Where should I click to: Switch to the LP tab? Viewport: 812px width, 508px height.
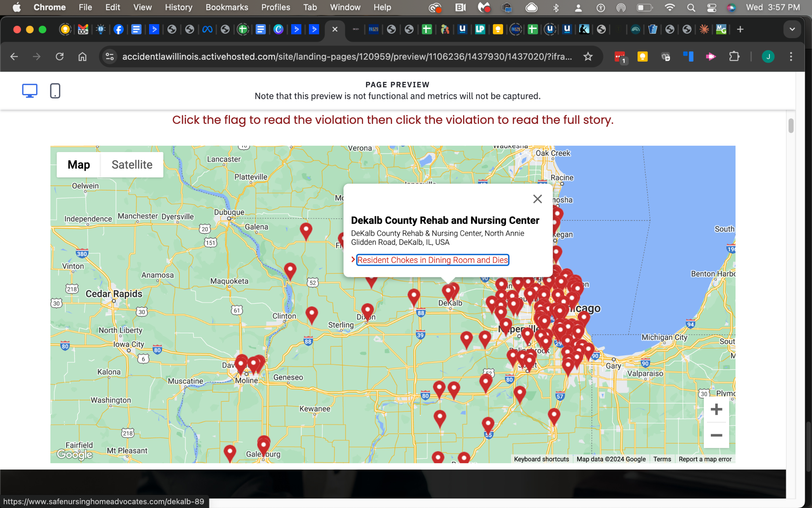pos(480,29)
